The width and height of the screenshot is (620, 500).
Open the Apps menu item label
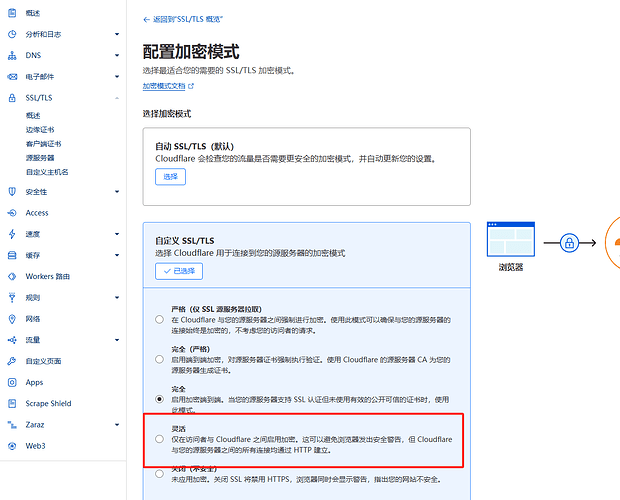(x=34, y=382)
